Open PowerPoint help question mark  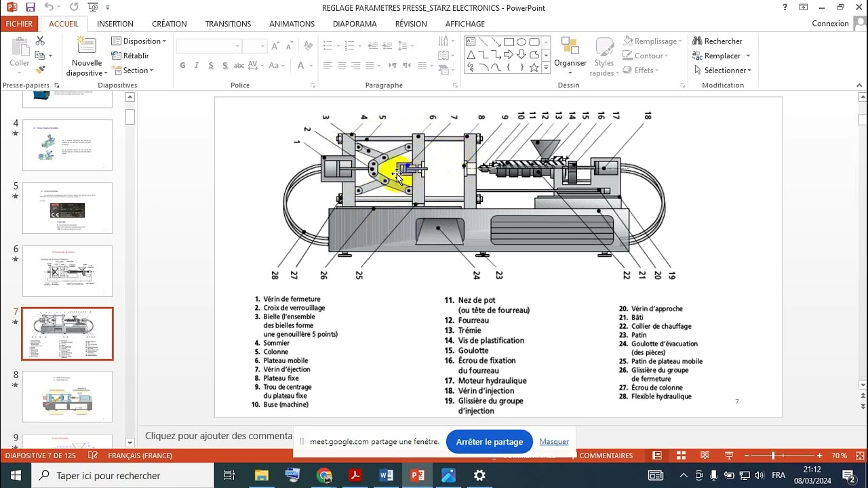(785, 7)
